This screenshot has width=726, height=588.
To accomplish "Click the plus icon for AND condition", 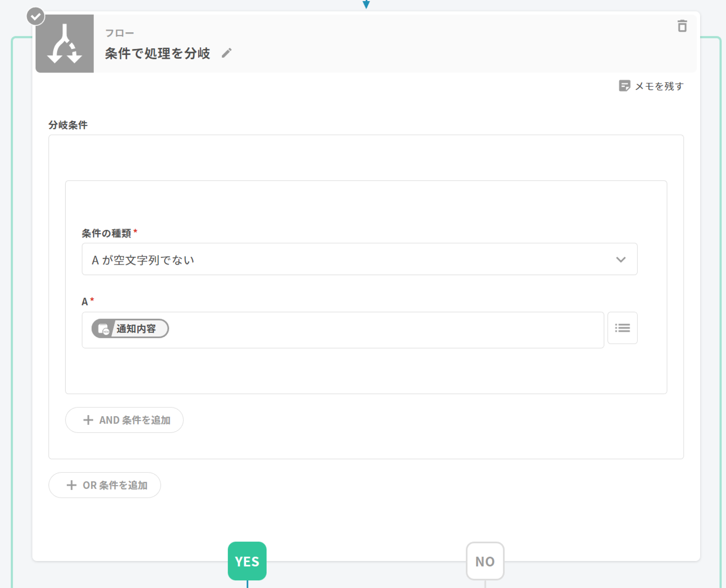I will tap(88, 420).
